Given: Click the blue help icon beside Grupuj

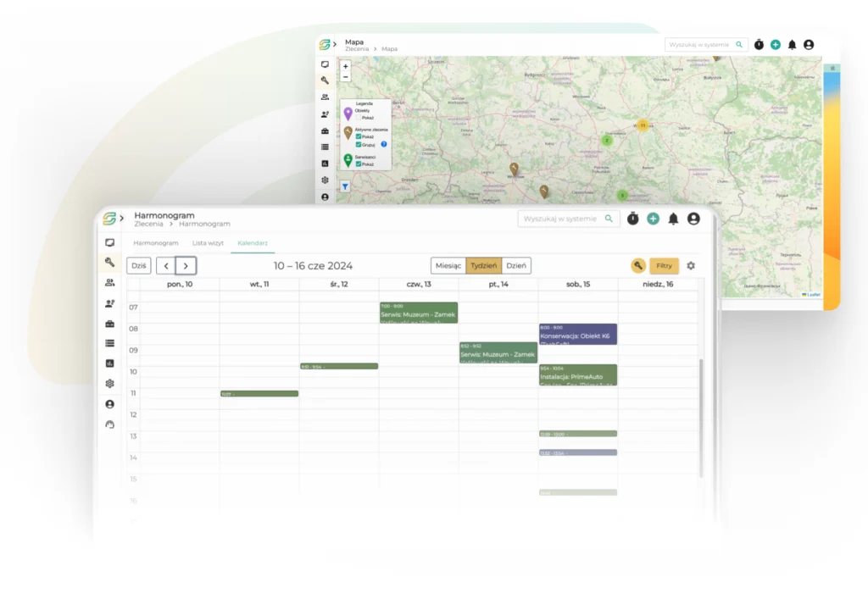Looking at the screenshot, I should tap(383, 145).
